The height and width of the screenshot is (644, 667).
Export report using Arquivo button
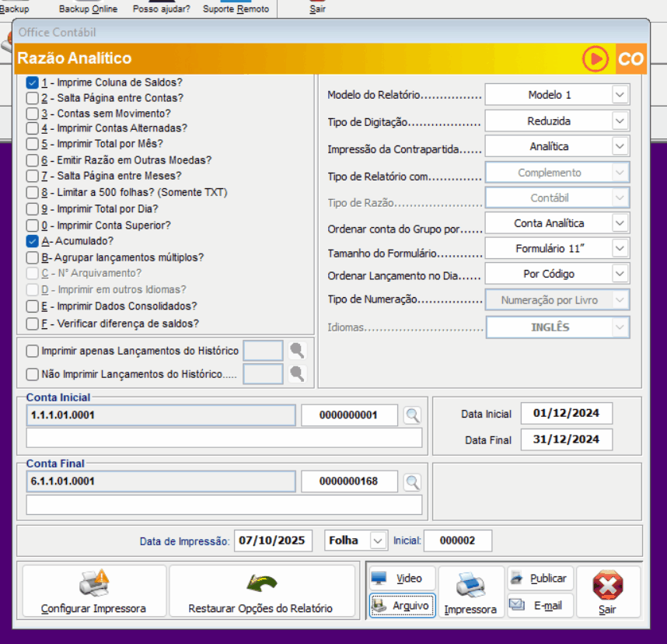click(x=402, y=605)
